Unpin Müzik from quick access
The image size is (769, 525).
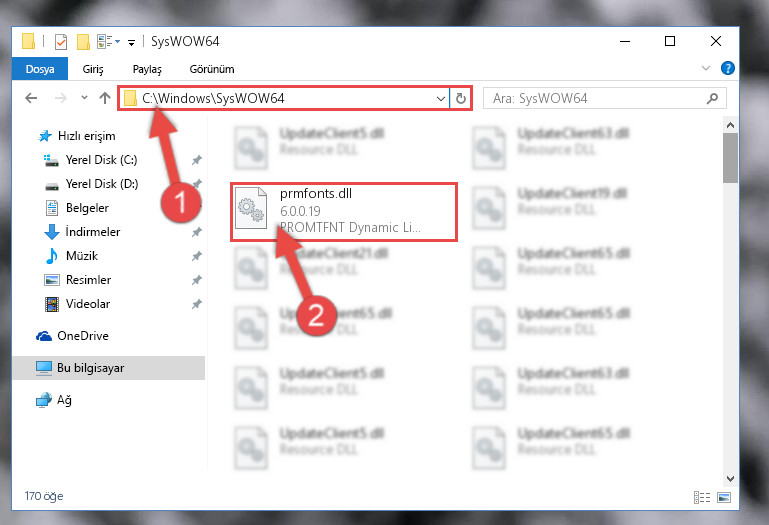click(x=197, y=256)
